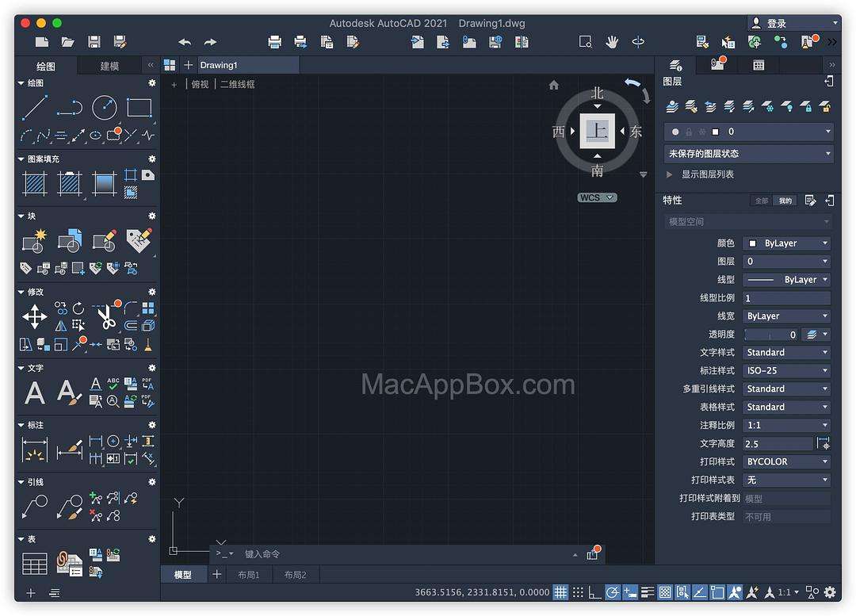The height and width of the screenshot is (616, 856).
Task: Toggle snap mode dots in status bar
Action: (x=578, y=592)
